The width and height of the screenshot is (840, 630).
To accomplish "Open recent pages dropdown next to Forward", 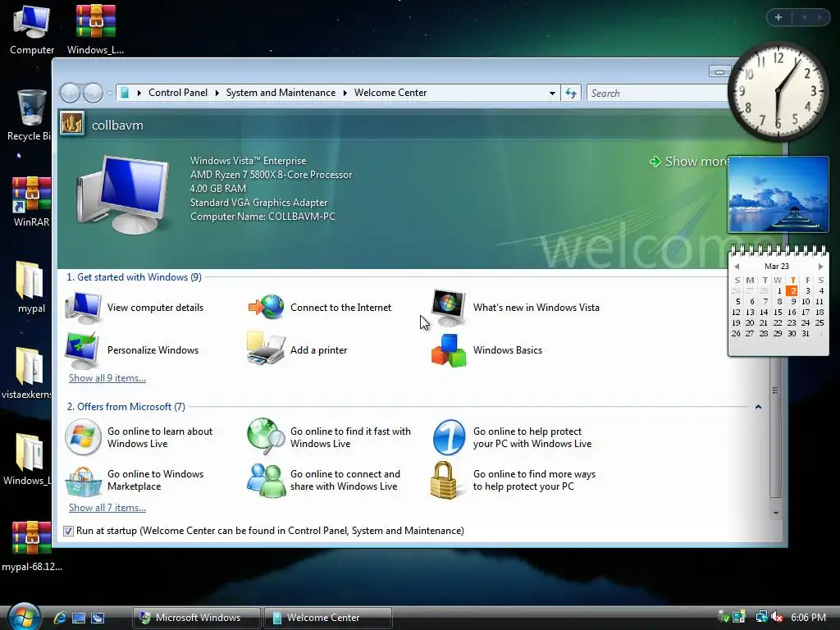I will pyautogui.click(x=109, y=94).
